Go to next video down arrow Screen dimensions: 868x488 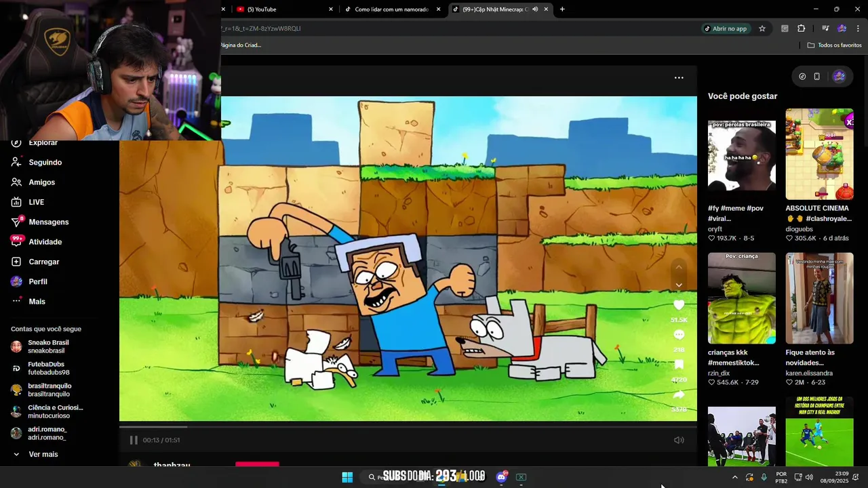[x=679, y=285]
